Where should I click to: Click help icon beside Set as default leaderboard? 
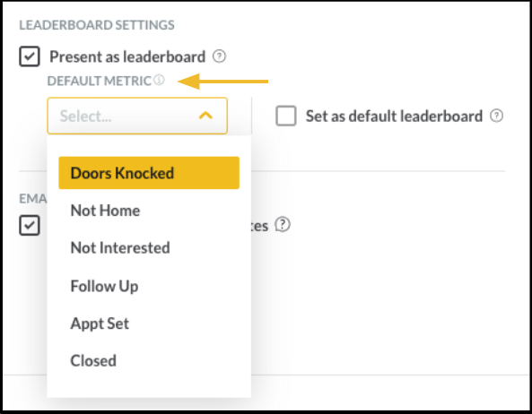click(x=496, y=116)
